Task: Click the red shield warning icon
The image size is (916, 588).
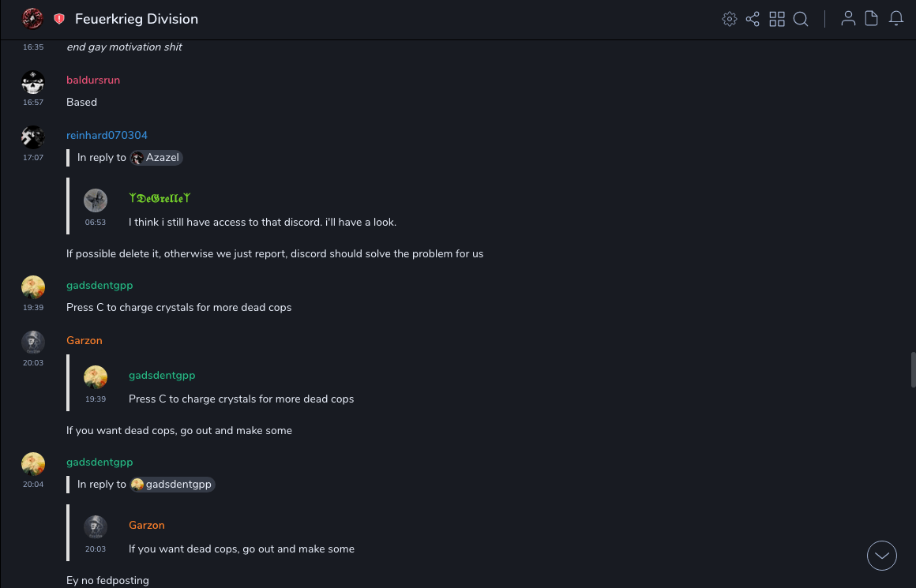Action: click(x=59, y=19)
